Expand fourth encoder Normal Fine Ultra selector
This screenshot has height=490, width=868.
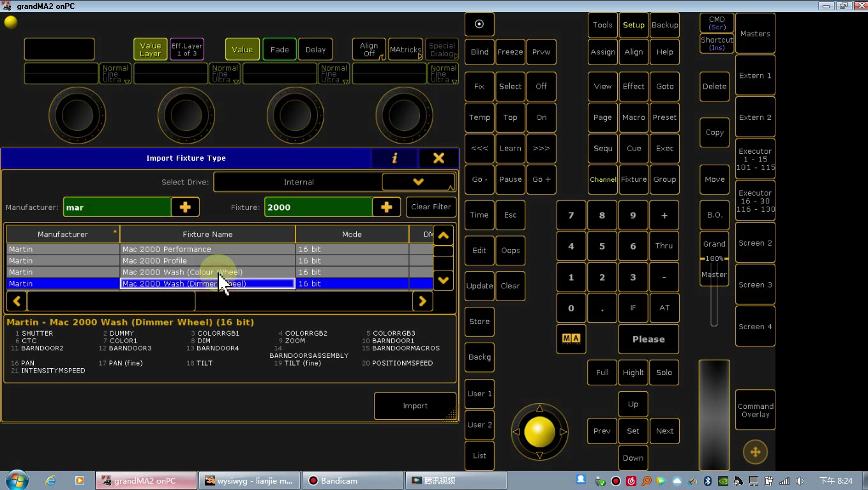[x=443, y=73]
